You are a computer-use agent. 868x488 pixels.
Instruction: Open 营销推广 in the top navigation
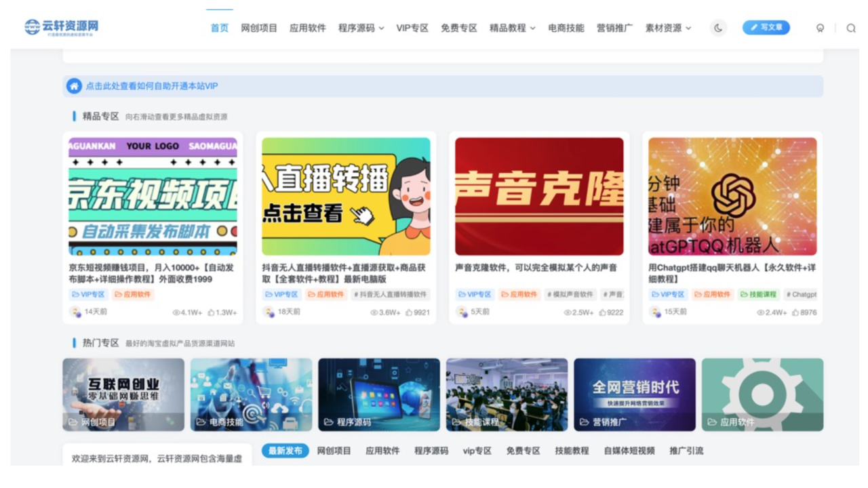tap(615, 28)
